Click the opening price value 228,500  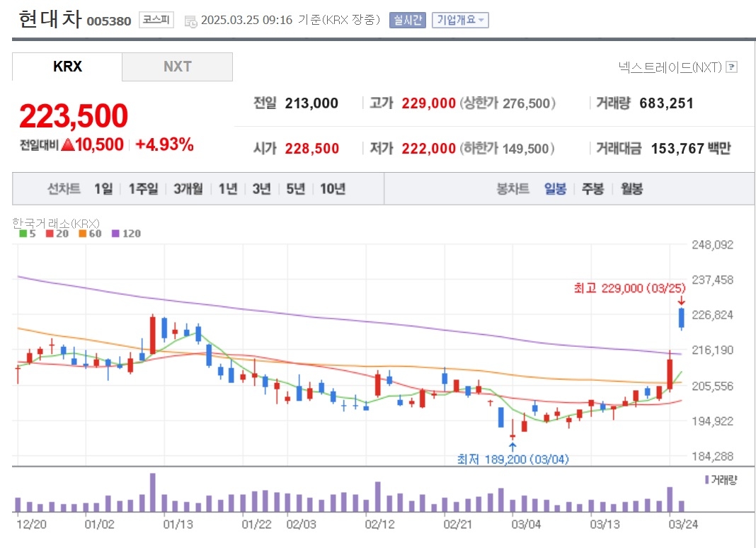(x=312, y=149)
